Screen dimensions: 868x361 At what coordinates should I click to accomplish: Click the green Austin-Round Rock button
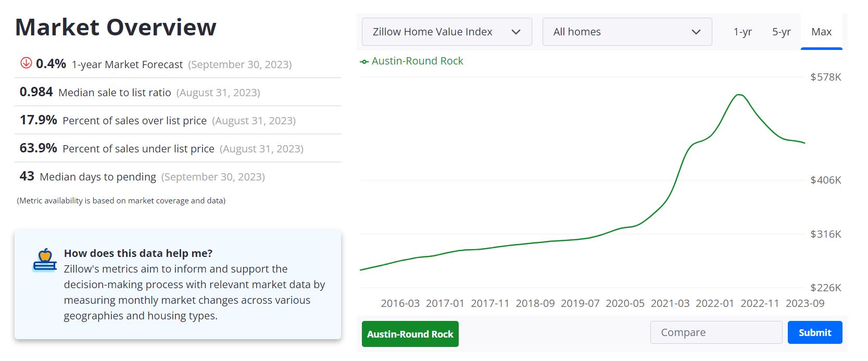(x=410, y=334)
